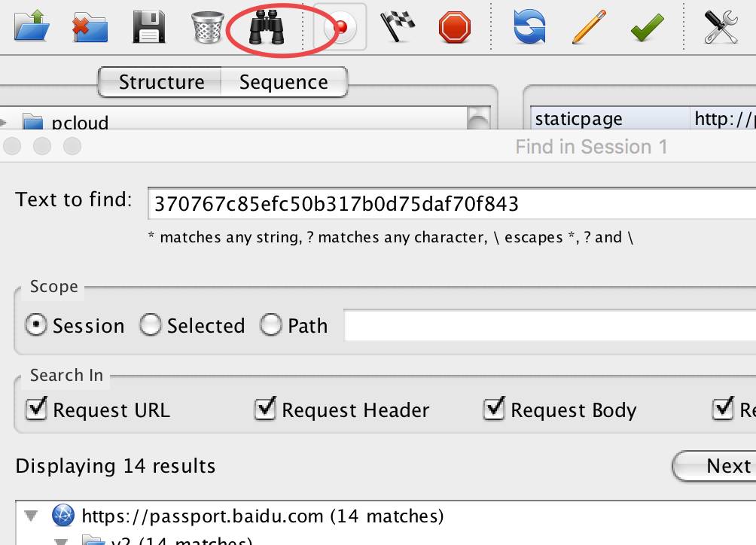Viewport: 756px width, 545px height.
Task: Toggle recording with the red record button
Action: pyautogui.click(x=340, y=26)
